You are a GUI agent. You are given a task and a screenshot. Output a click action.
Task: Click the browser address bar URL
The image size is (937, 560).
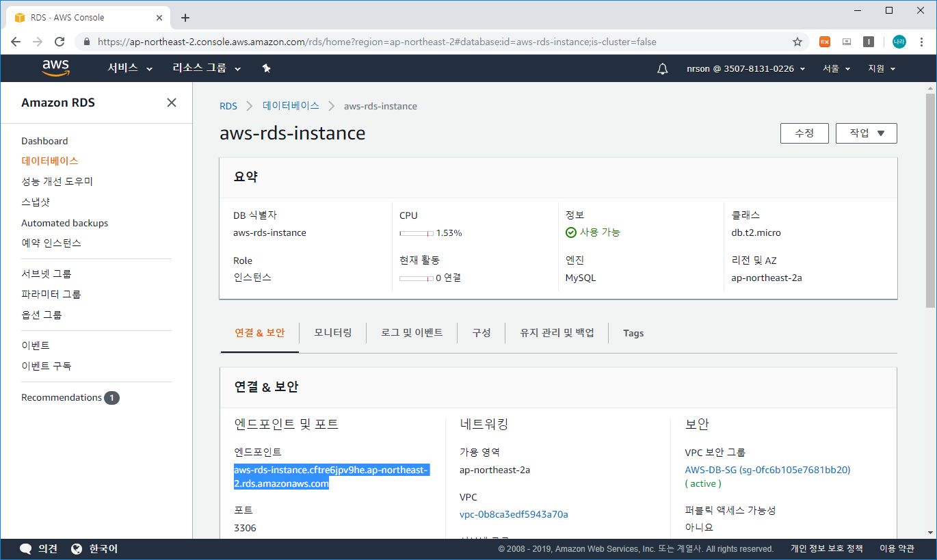pos(377,42)
